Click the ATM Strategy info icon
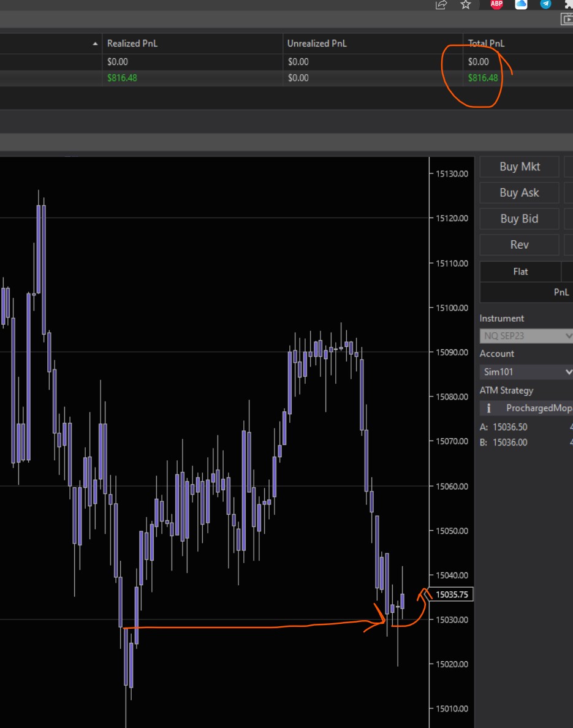Screen dimensions: 573x728 [x=488, y=408]
